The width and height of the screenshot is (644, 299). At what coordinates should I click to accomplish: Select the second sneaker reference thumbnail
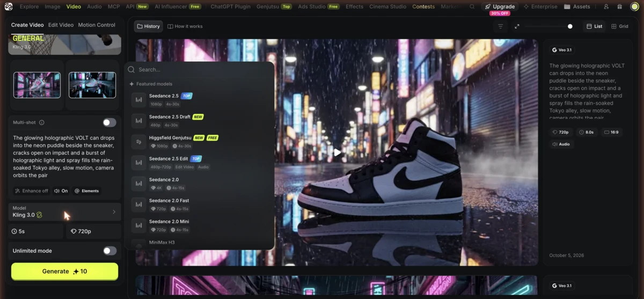tap(92, 85)
